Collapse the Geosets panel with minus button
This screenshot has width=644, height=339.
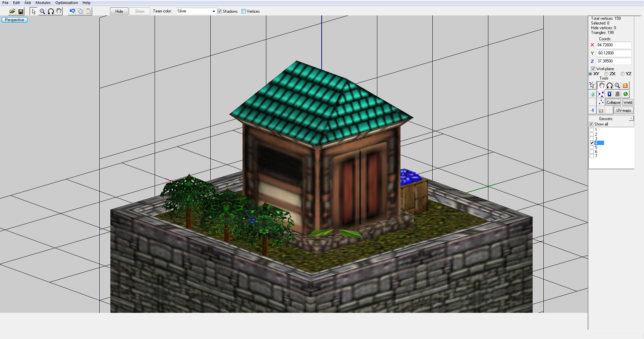631,118
